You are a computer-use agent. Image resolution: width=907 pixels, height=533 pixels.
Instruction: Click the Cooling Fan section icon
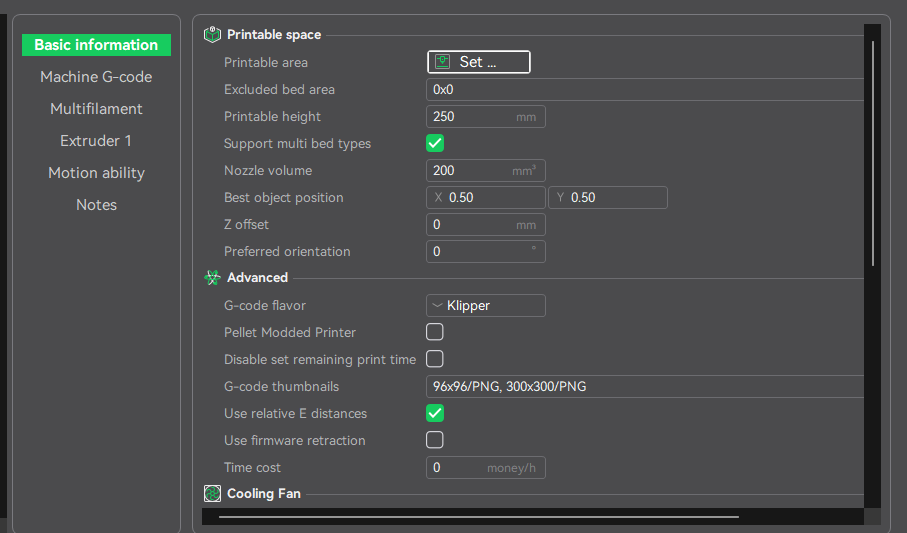click(x=212, y=494)
